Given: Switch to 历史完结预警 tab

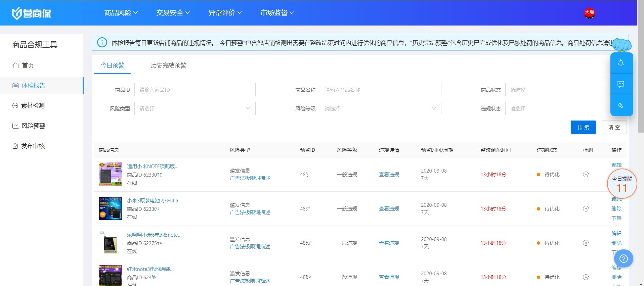Looking at the screenshot, I should (x=168, y=65).
